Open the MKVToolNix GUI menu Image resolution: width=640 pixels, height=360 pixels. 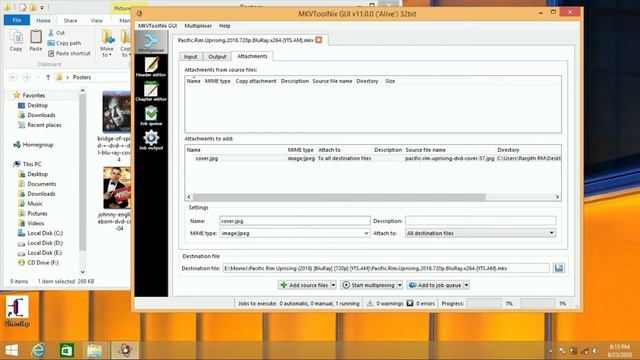[x=157, y=26]
